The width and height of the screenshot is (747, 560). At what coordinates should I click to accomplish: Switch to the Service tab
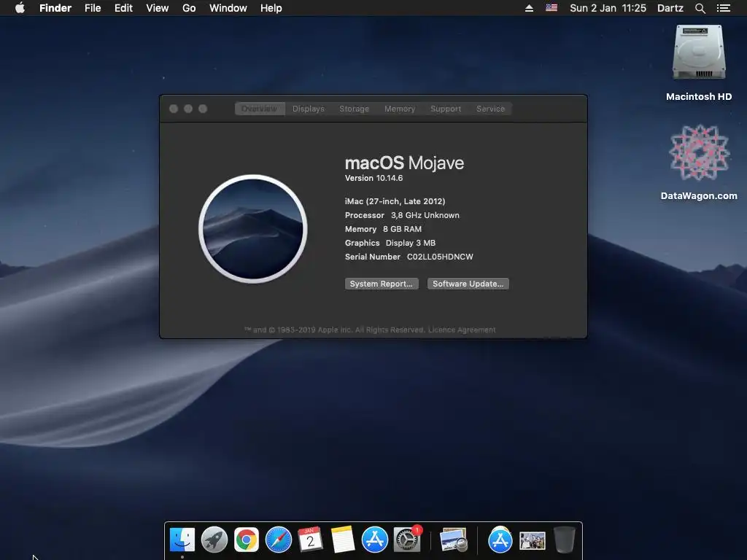pos(490,109)
